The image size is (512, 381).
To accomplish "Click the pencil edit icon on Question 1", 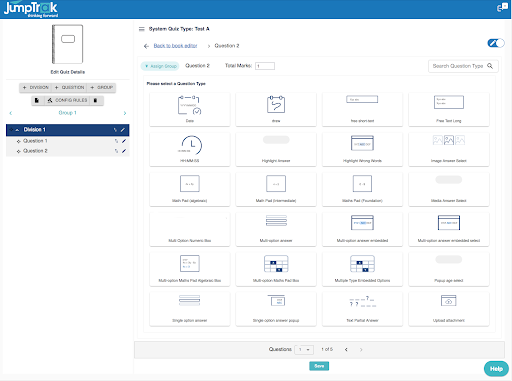I will click(124, 141).
